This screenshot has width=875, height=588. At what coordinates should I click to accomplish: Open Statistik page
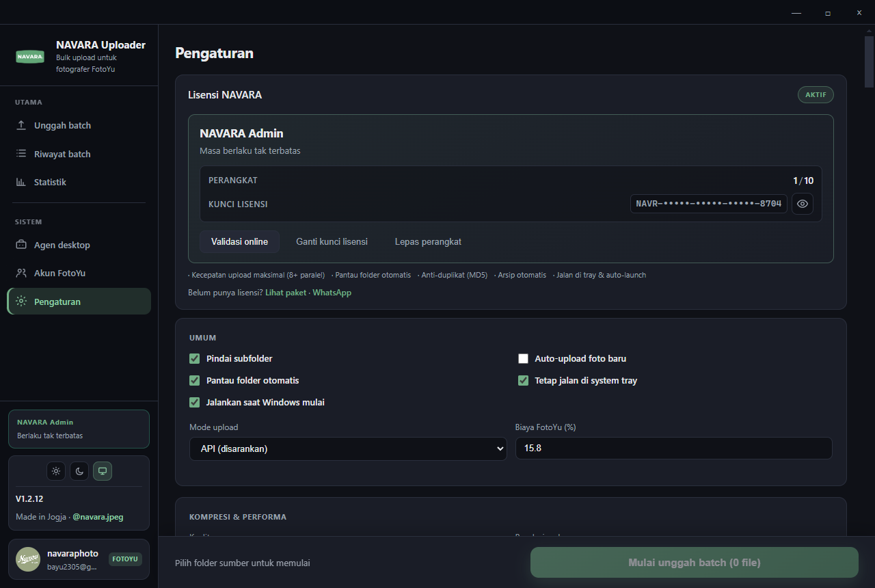pos(79,182)
